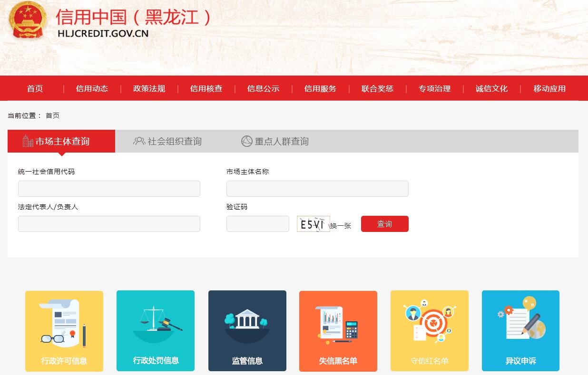Screen dimensions: 588x375
Task: Open the 行政处罚信息 scales tile
Action: (156, 331)
